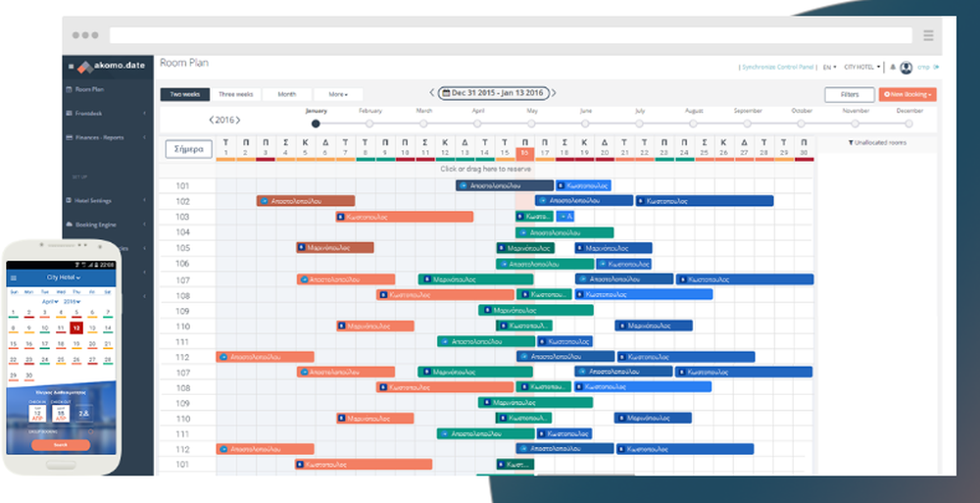The image size is (980, 503).
Task: Click the Synchronize Control Panel link
Action: click(x=777, y=67)
